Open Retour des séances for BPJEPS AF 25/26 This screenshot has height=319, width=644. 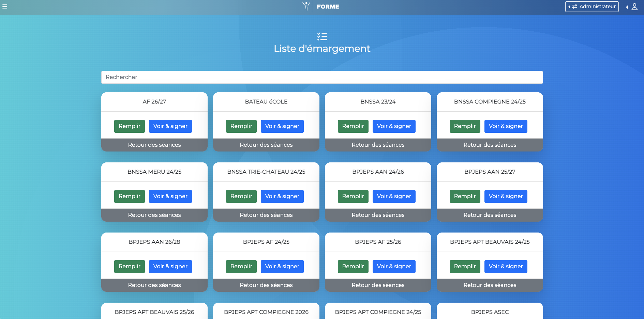[x=378, y=285]
